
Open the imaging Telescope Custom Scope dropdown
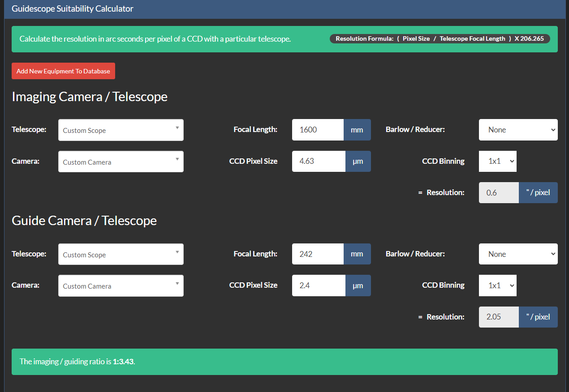[121, 130]
